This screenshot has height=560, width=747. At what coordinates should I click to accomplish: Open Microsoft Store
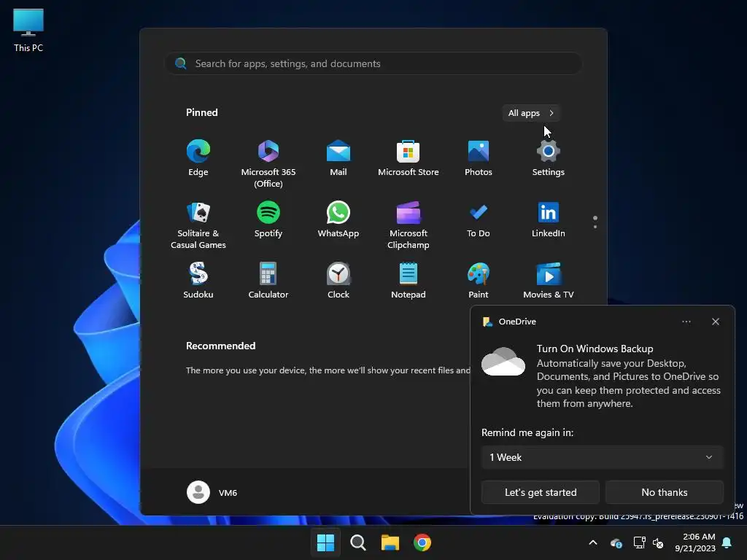tap(409, 158)
